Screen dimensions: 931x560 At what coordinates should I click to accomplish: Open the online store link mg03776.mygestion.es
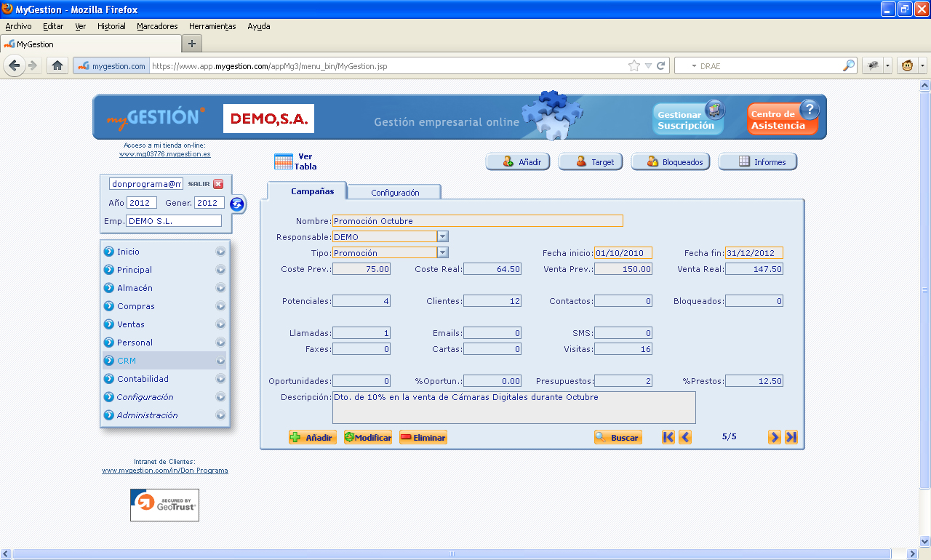pos(165,154)
